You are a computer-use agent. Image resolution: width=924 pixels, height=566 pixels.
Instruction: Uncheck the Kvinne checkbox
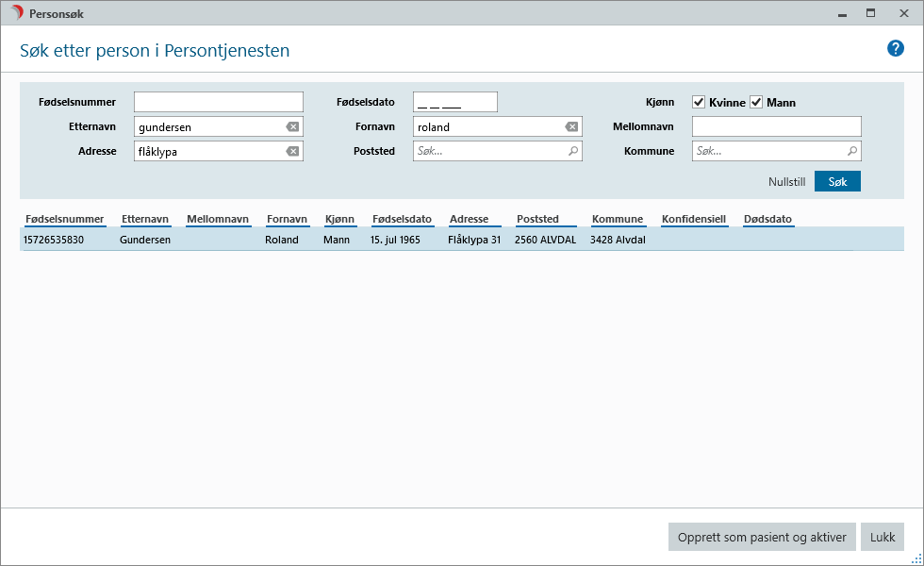coord(700,102)
